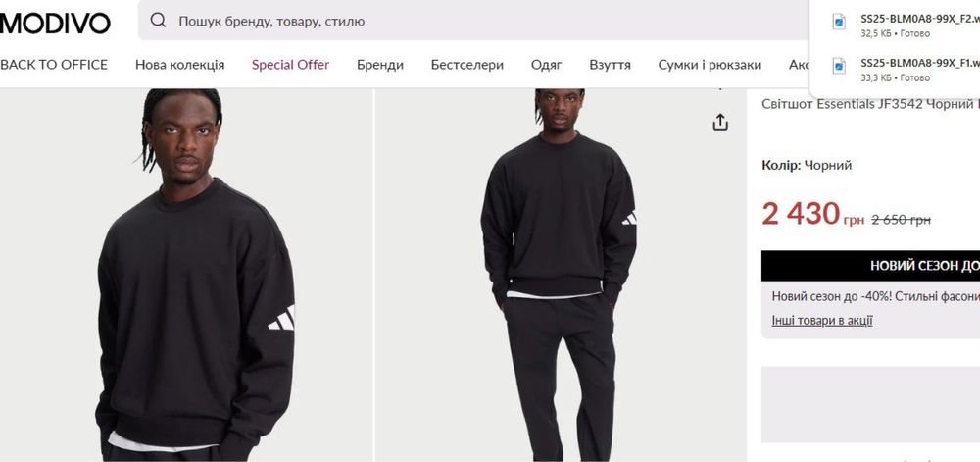980x462 pixels.
Task: Click the search magnifier icon
Action: coord(158,21)
